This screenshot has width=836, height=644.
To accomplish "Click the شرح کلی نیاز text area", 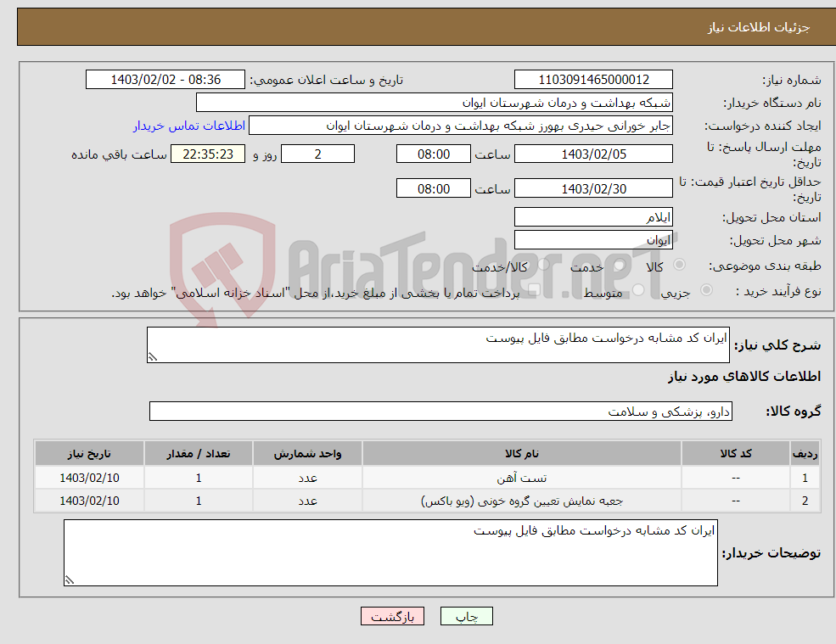I will 438,345.
